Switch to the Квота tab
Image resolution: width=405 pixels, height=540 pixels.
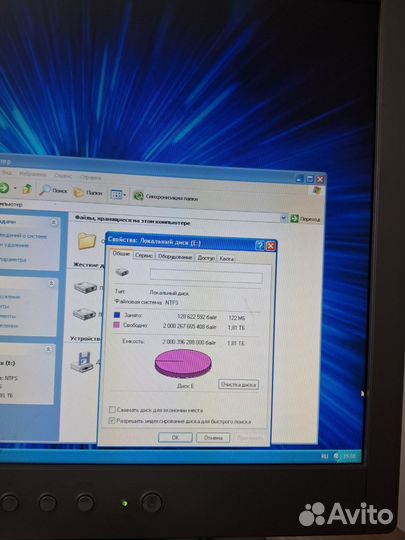[227, 259]
